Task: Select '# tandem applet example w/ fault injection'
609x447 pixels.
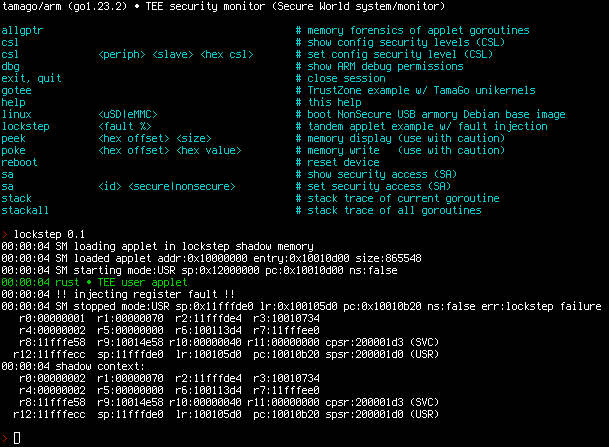Action: pos(421,127)
